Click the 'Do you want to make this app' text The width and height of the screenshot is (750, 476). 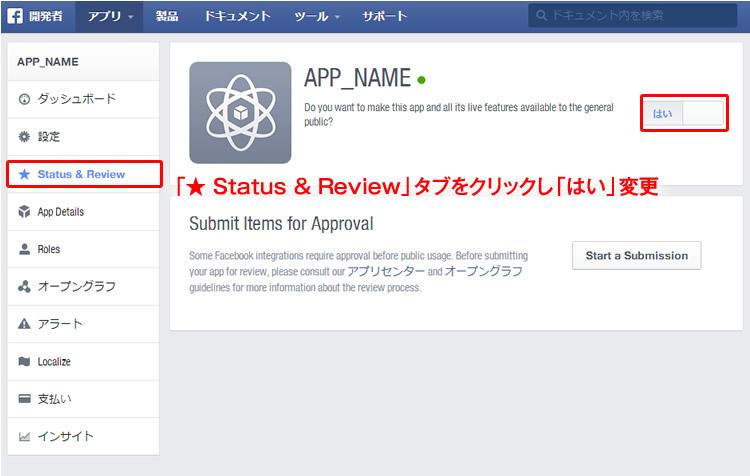click(x=459, y=114)
